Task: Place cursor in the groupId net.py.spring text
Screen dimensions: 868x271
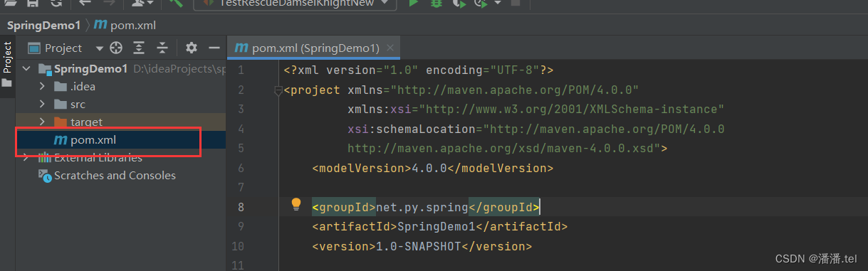Action: click(x=422, y=208)
